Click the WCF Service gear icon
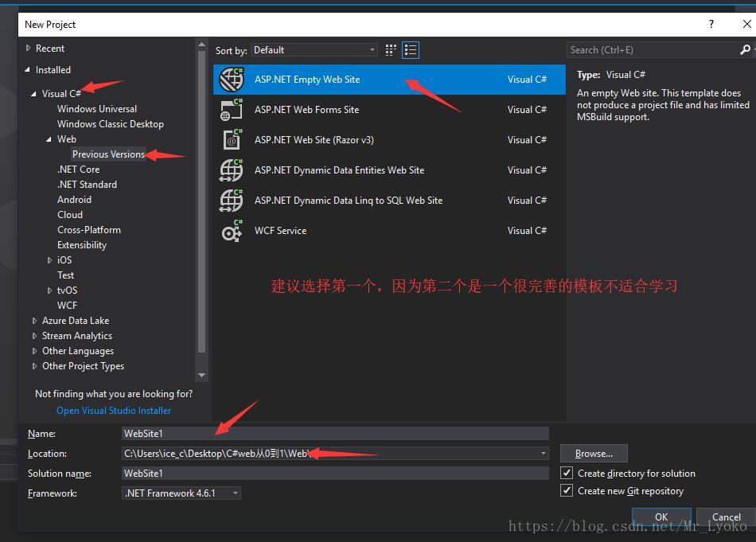Image resolution: width=756 pixels, height=542 pixels. click(232, 231)
